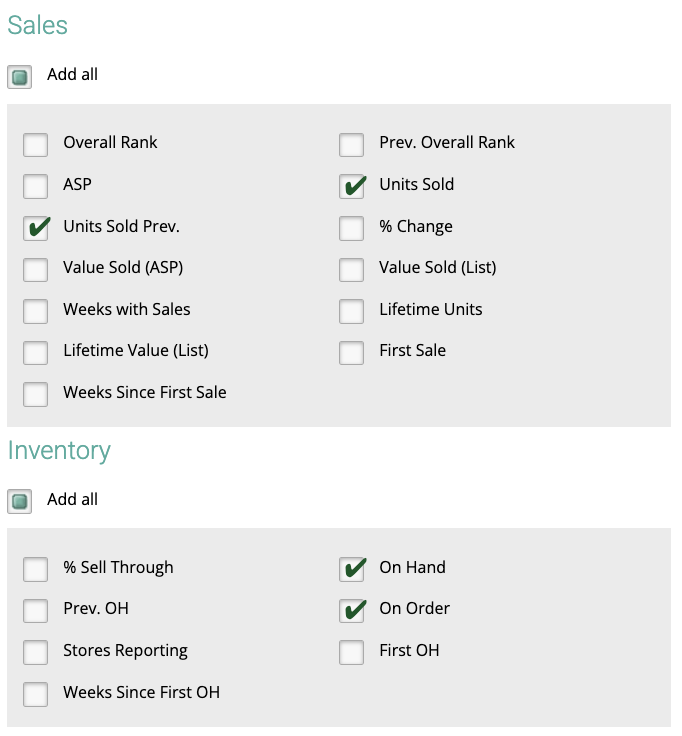Check Weeks Since First OH box
Screen dimensions: 682x736
point(35,694)
